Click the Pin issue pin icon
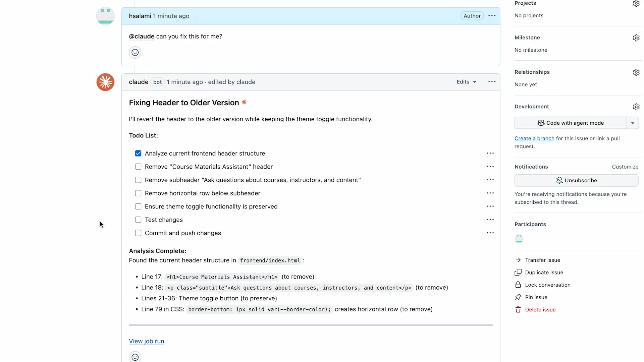644x362 pixels. coord(518,297)
